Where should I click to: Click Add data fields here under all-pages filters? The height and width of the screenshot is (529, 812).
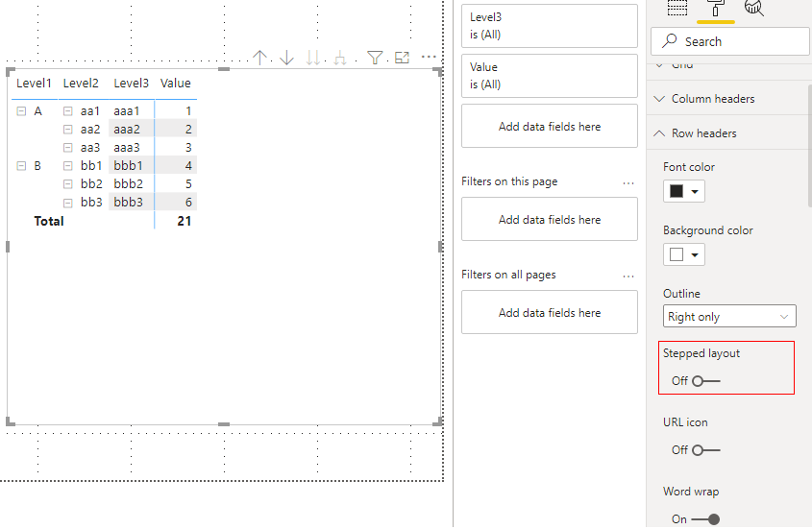click(550, 312)
